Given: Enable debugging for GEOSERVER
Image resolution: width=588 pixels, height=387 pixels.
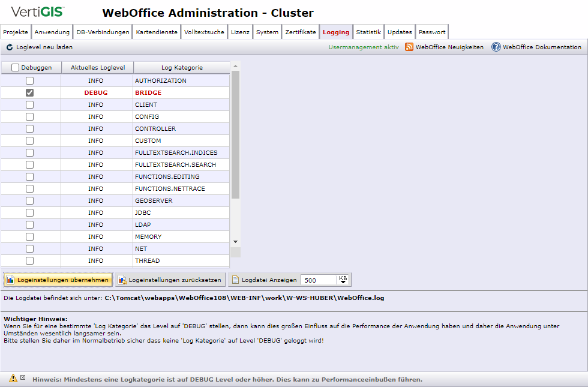Looking at the screenshot, I should [29, 200].
